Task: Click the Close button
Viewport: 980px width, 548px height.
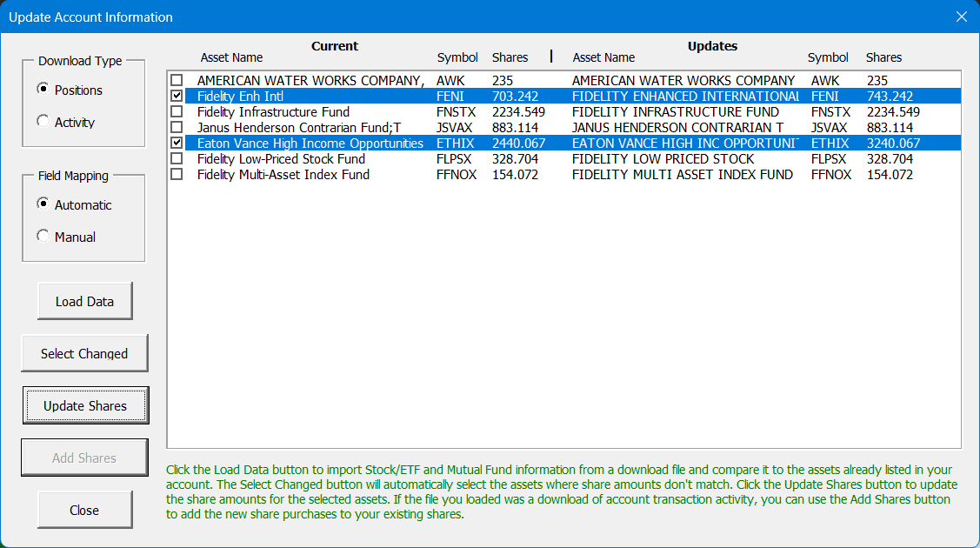Action: pos(85,510)
